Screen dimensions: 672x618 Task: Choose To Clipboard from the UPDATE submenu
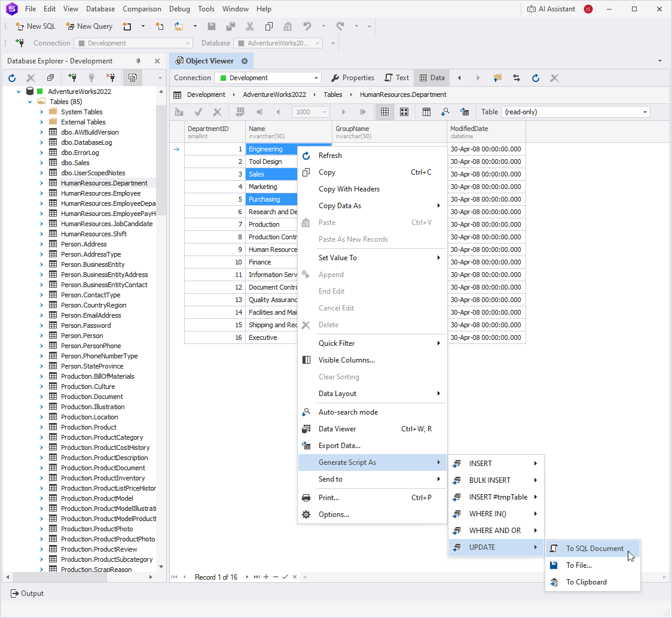[x=587, y=582]
